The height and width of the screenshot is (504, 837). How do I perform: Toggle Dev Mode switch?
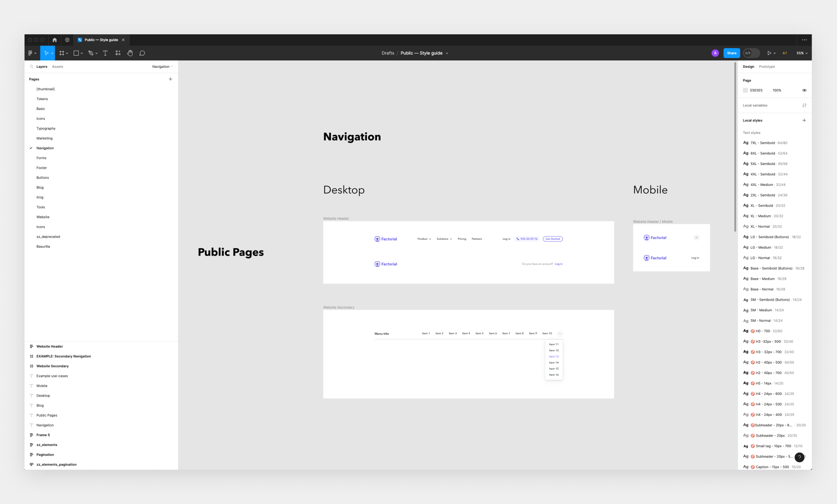coord(751,53)
